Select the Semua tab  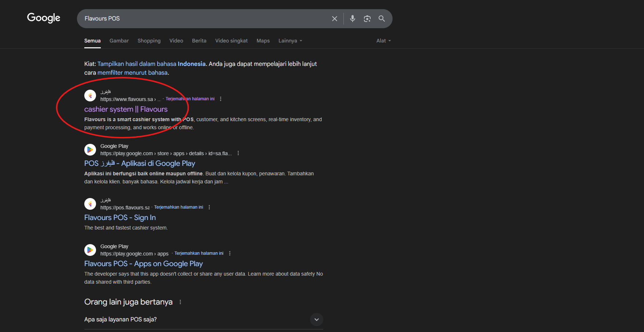click(92, 41)
